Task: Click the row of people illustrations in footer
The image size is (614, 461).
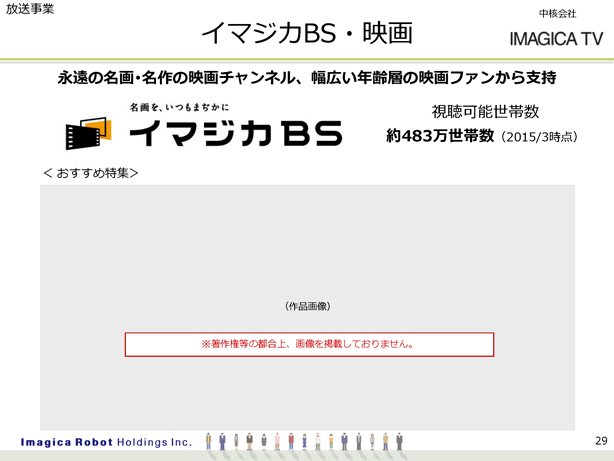Action: [x=304, y=442]
